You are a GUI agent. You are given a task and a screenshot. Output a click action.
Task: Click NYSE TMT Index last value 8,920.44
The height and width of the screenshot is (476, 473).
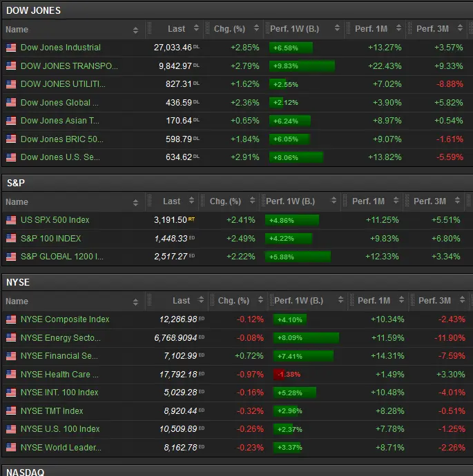click(181, 411)
